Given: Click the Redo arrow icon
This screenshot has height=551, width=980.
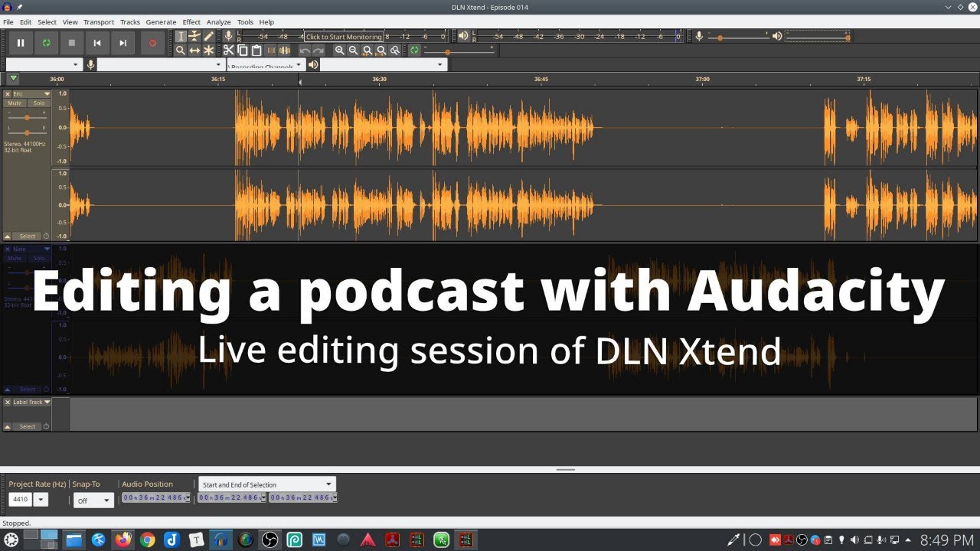Looking at the screenshot, I should [x=318, y=51].
